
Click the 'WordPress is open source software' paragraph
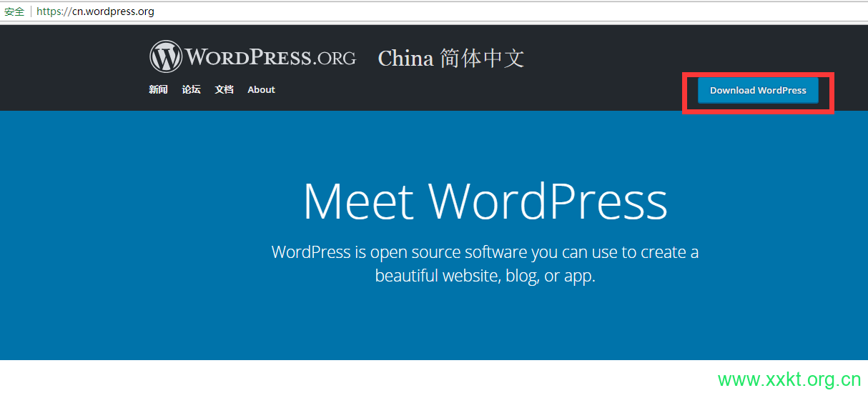click(485, 264)
